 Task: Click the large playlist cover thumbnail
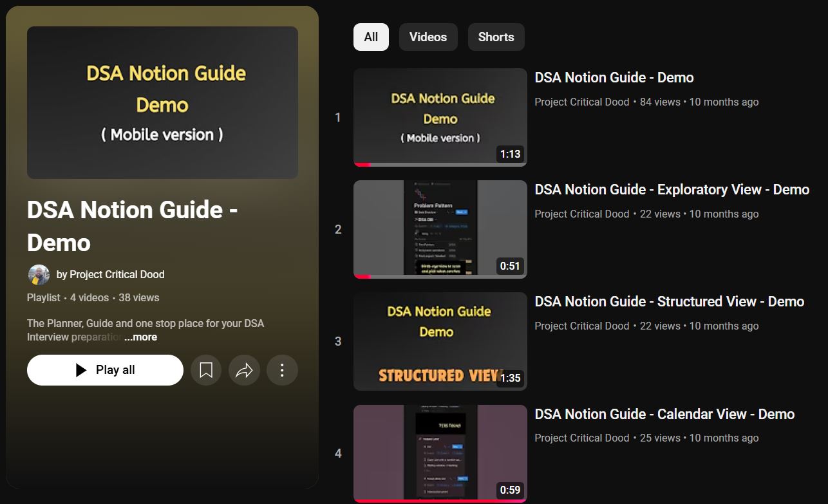(x=162, y=102)
